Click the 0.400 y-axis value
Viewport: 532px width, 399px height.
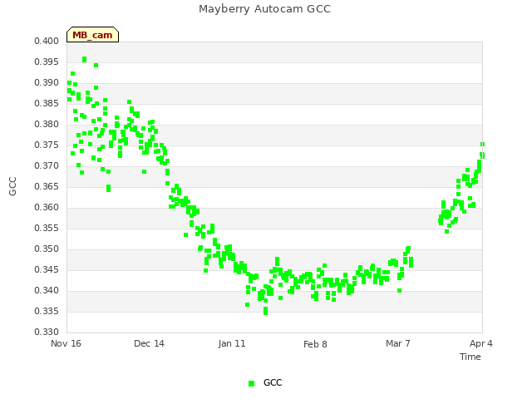[47, 41]
